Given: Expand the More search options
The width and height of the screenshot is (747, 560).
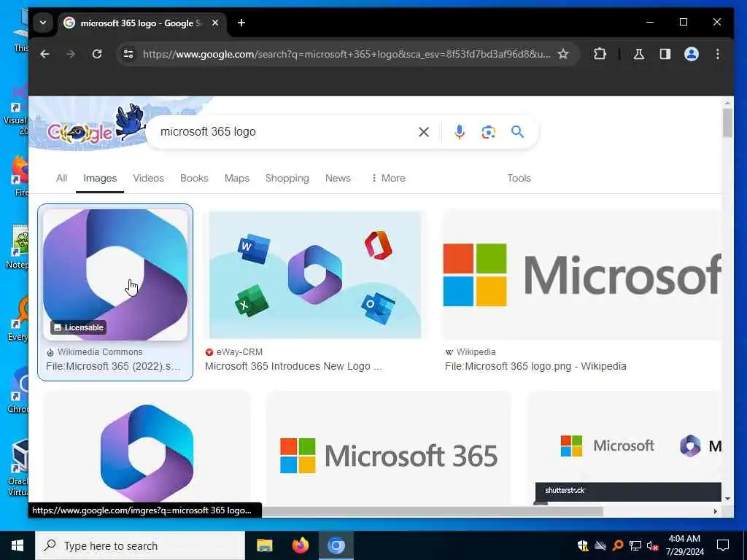Looking at the screenshot, I should click(388, 178).
